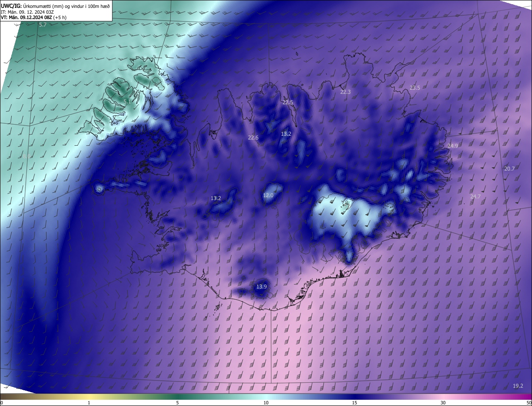532x406 pixels.
Task: Click the IT: Mán. 09. 12. 2024 03Z line
Action: (x=28, y=12)
